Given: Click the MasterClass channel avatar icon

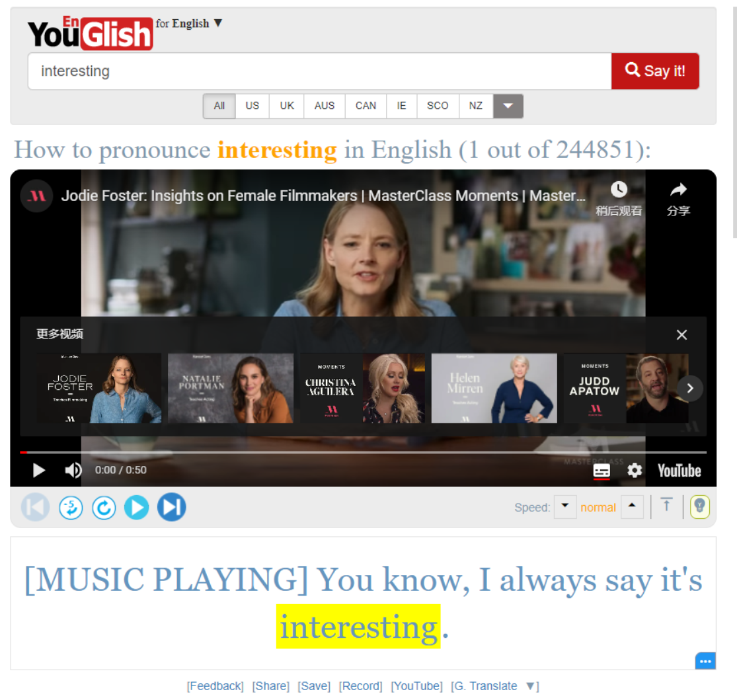Looking at the screenshot, I should [36, 196].
